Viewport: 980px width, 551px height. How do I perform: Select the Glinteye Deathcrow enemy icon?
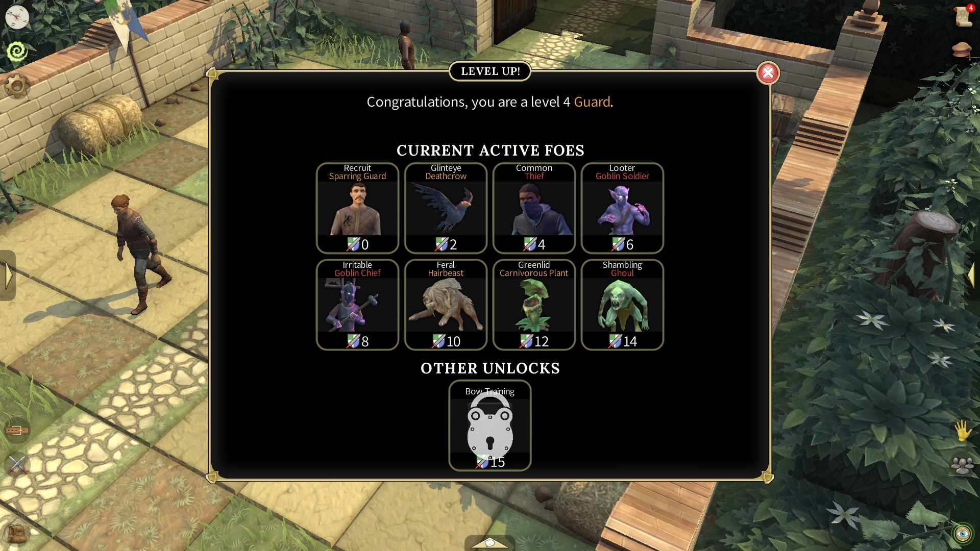446,207
